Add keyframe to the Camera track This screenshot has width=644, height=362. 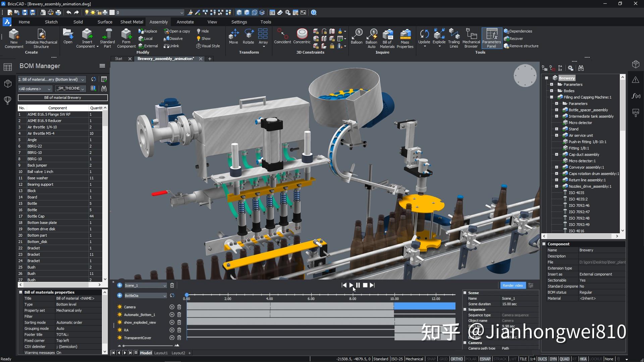[172, 307]
